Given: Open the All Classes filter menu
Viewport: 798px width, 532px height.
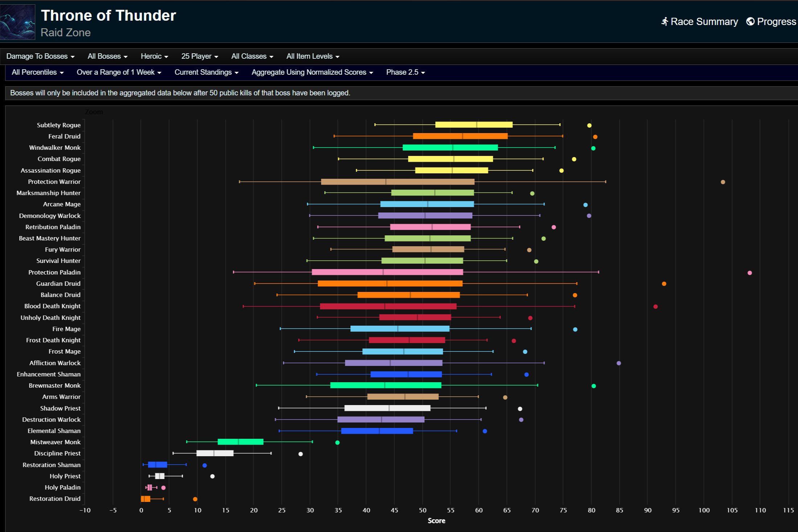Looking at the screenshot, I should point(252,56).
